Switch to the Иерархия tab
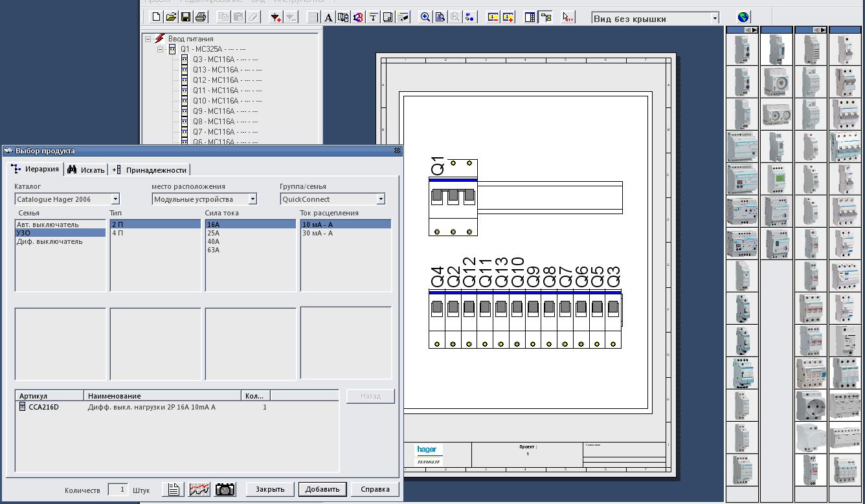This screenshot has height=504, width=865. (x=36, y=170)
